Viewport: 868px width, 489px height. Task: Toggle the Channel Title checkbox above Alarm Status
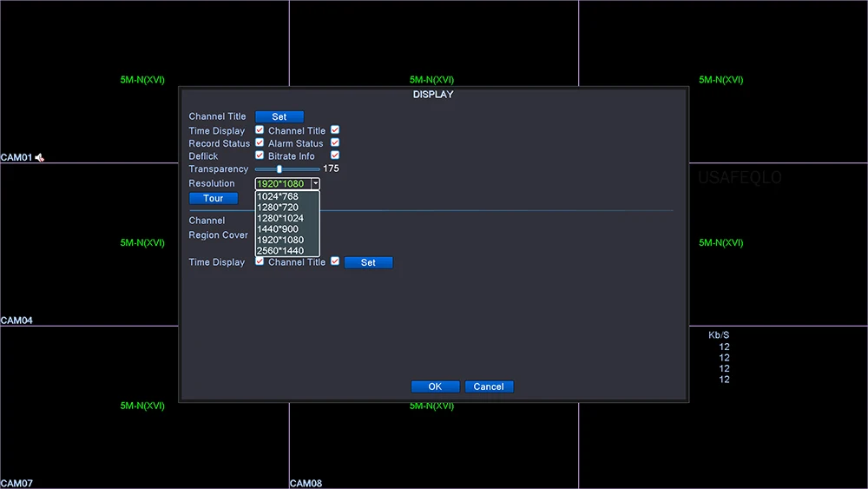(335, 129)
